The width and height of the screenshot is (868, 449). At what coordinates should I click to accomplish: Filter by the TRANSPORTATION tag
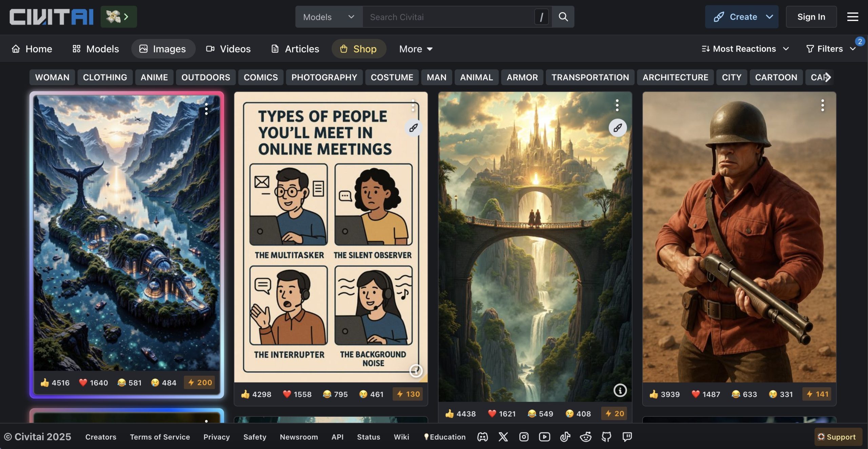click(590, 77)
